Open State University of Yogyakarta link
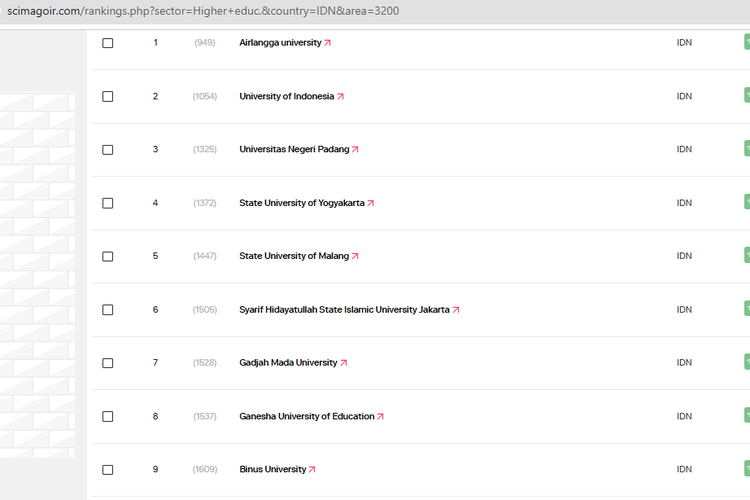The height and width of the screenshot is (500, 750). pos(302,203)
